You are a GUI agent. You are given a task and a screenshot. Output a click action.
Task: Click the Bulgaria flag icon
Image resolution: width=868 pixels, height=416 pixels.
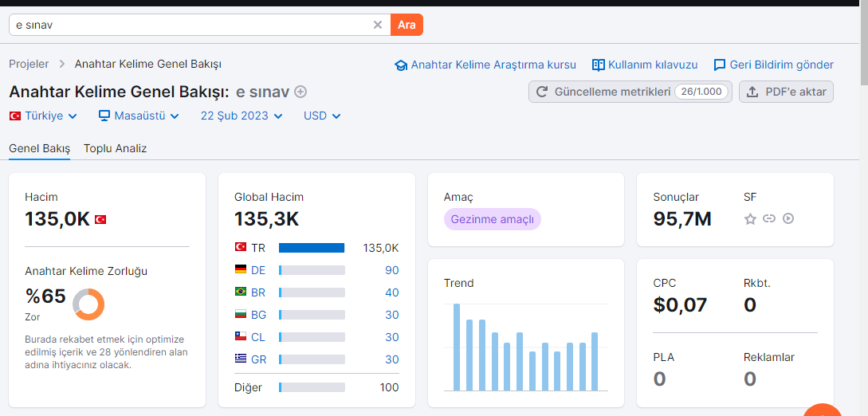pyautogui.click(x=240, y=314)
